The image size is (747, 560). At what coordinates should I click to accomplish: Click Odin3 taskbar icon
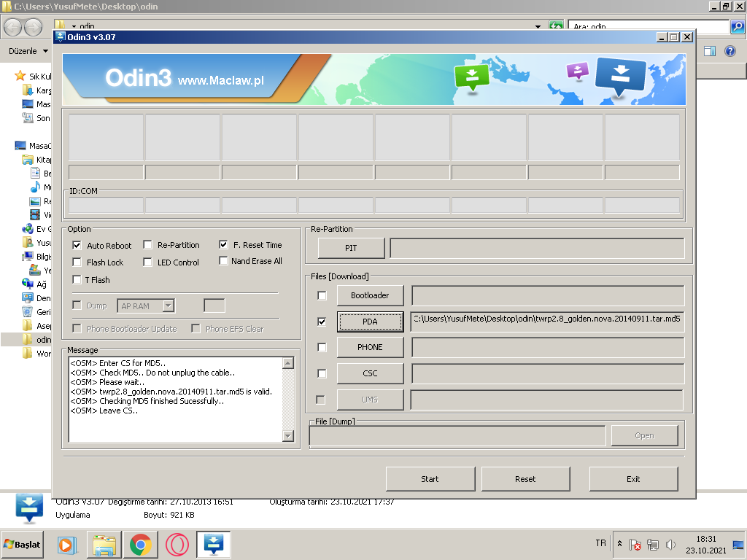point(214,544)
